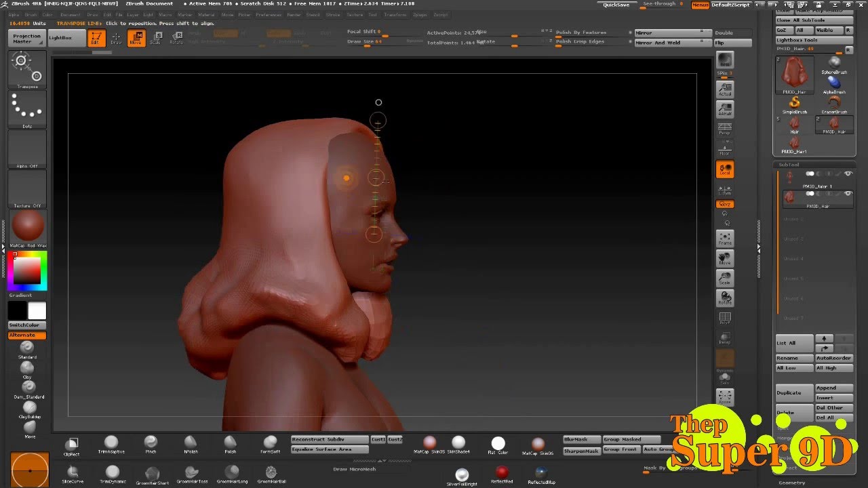Apply Flat Color material
The image size is (868, 488).
[498, 445]
